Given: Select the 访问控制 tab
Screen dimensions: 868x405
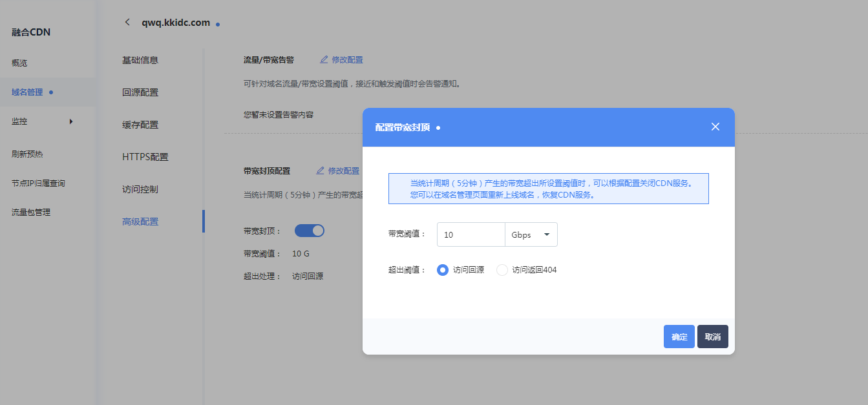Looking at the screenshot, I should 140,189.
